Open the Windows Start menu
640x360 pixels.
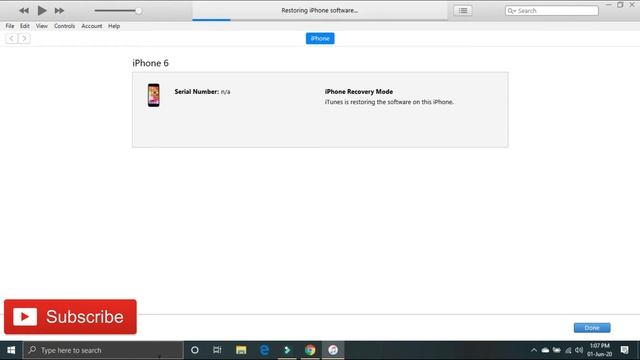(11, 350)
